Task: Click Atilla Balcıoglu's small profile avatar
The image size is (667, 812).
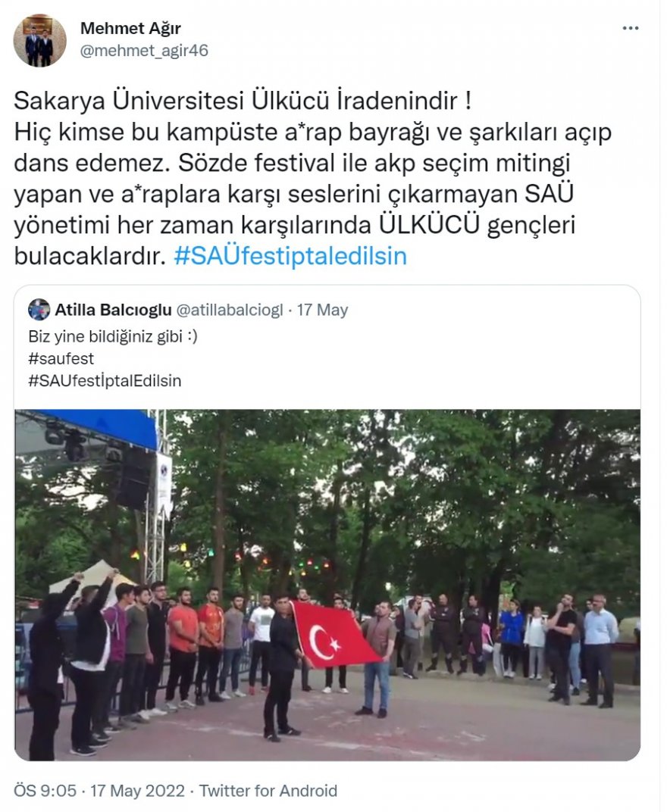Action: (39, 310)
